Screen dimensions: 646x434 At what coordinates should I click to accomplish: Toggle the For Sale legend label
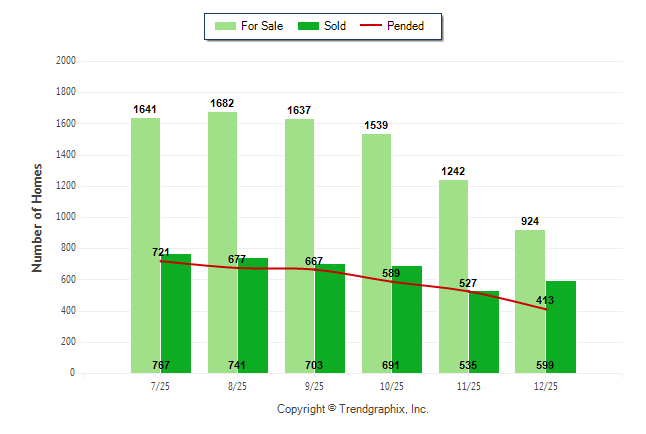pyautogui.click(x=262, y=26)
